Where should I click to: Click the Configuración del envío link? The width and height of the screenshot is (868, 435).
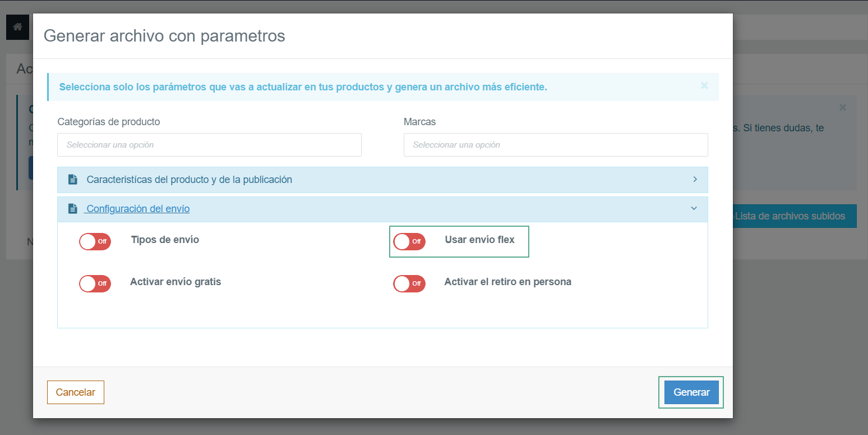137,209
